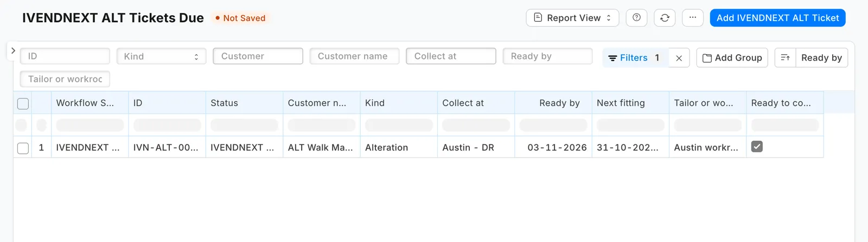Screen dimensions: 868x242
Task: Focus the Ready by filter field
Action: (547, 56)
